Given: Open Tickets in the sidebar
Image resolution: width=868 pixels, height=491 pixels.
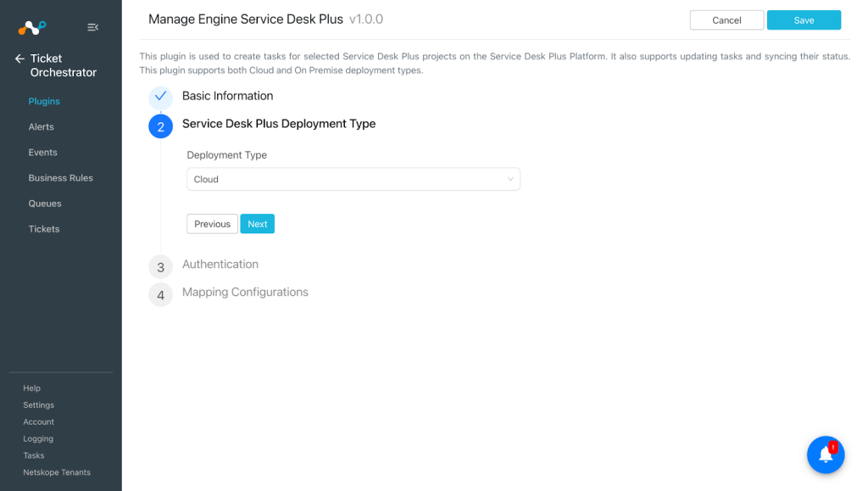Looking at the screenshot, I should point(44,229).
